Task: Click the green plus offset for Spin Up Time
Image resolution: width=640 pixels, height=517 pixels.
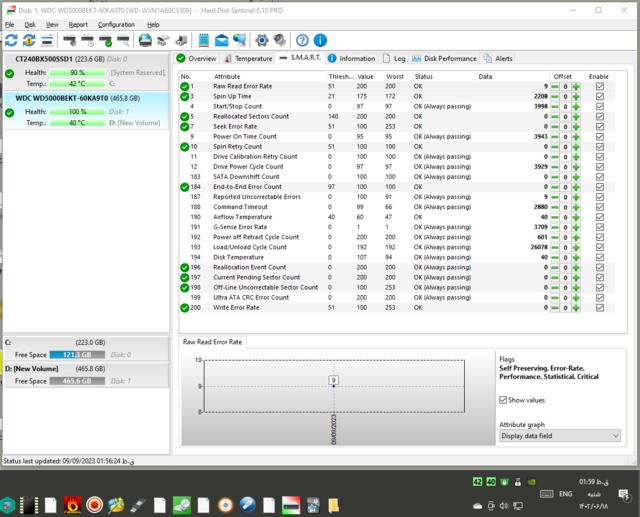Action: 576,97
